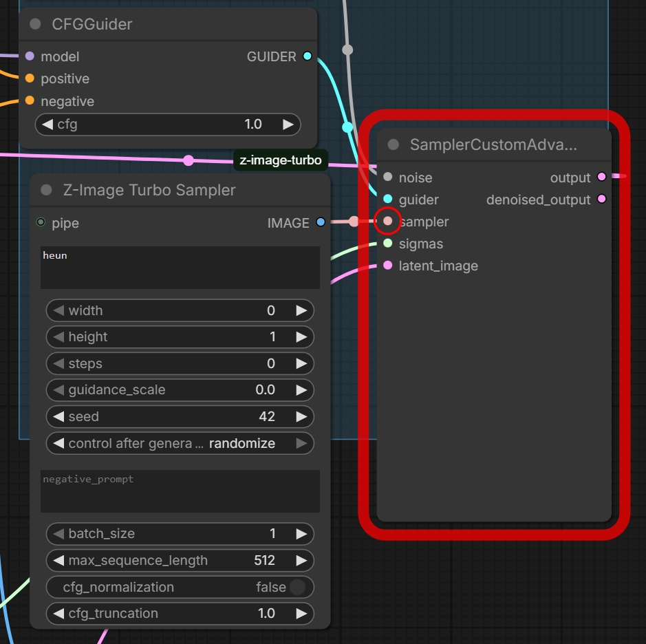Click the denoised_output socket
This screenshot has width=646, height=644.
tap(601, 199)
